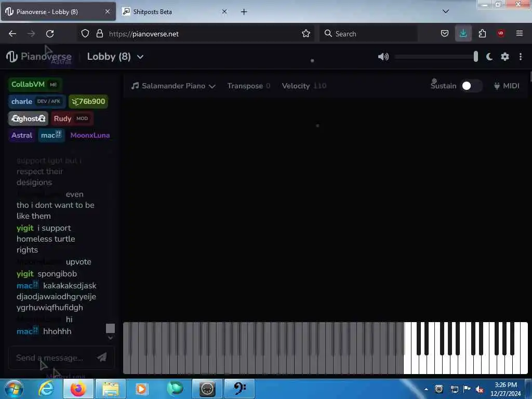Click muted speaker tray icon

(480, 389)
